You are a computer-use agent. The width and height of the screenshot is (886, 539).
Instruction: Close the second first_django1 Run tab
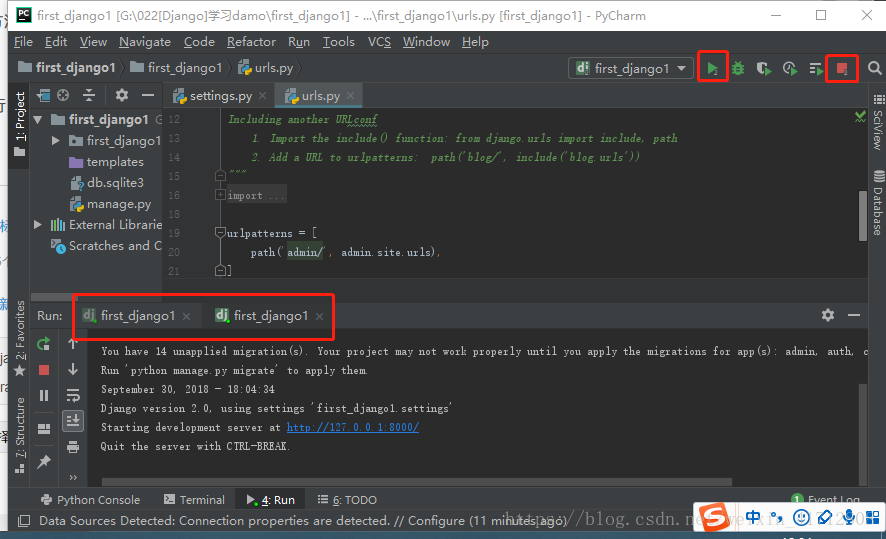click(319, 316)
